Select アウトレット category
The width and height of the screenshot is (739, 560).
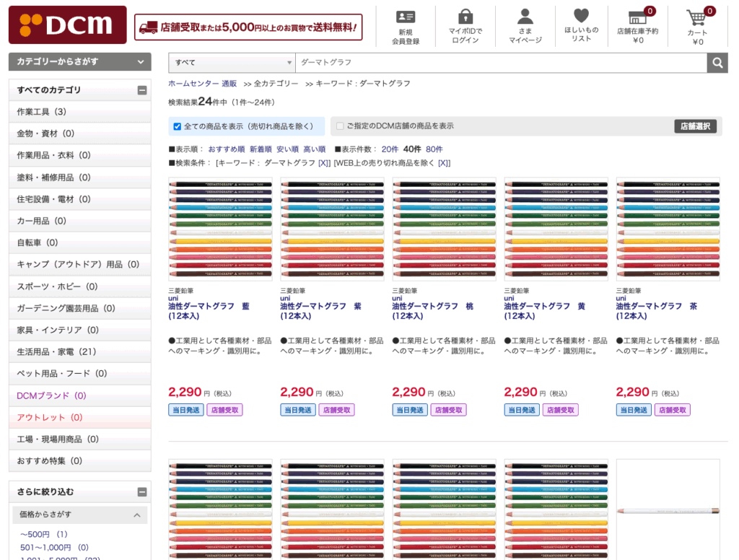coord(79,417)
